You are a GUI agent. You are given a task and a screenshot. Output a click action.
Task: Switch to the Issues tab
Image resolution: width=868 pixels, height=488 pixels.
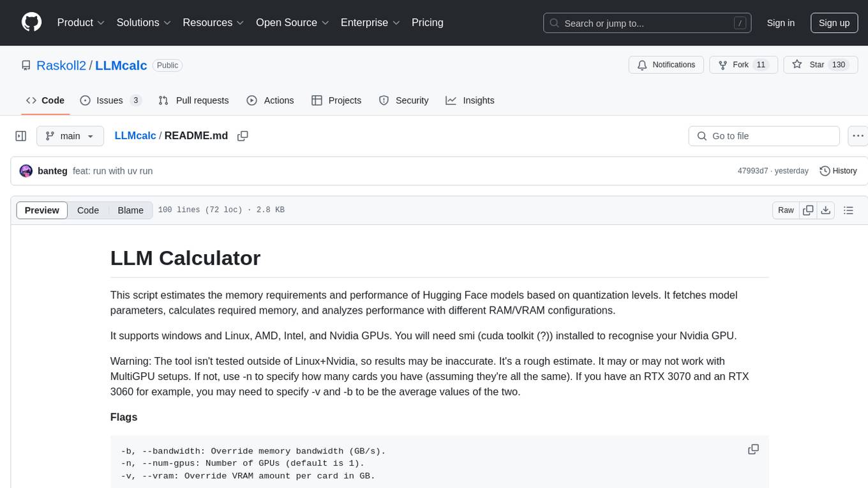(110, 100)
